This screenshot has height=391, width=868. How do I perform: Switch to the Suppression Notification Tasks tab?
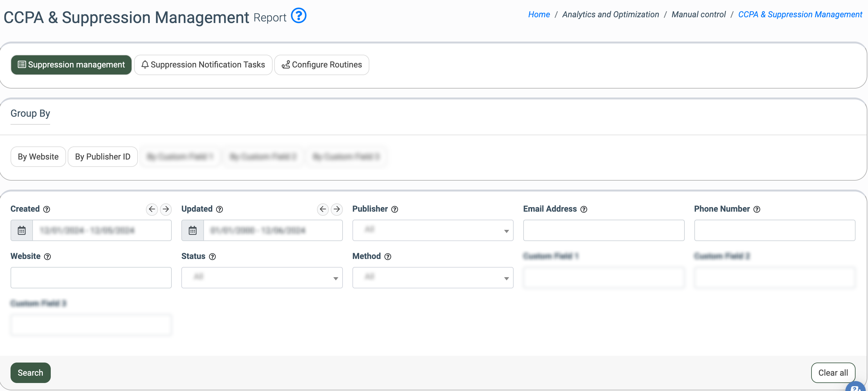(x=203, y=65)
